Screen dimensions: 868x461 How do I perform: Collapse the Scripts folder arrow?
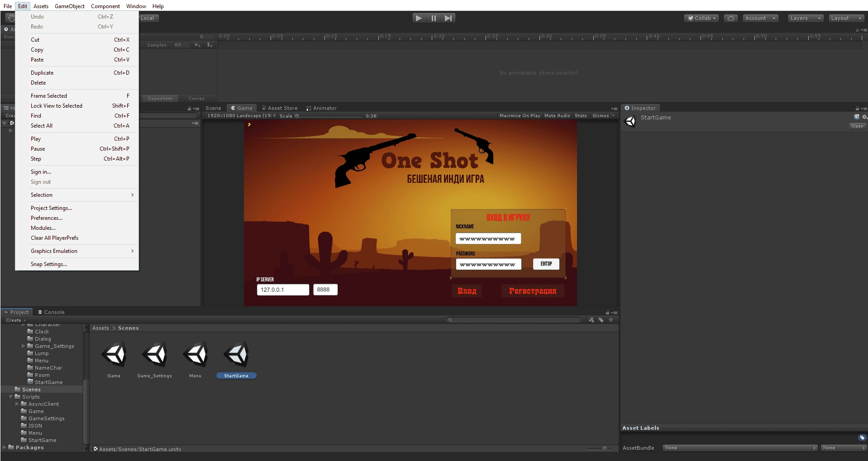11,397
